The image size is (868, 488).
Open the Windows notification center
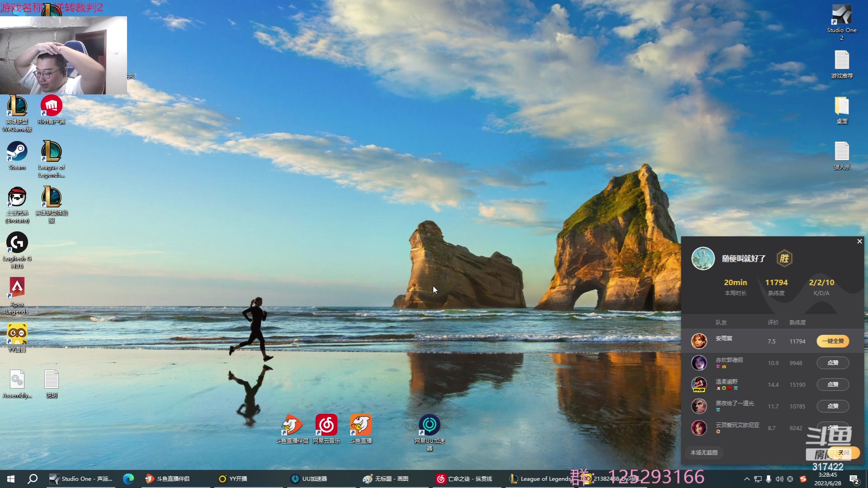click(854, 479)
